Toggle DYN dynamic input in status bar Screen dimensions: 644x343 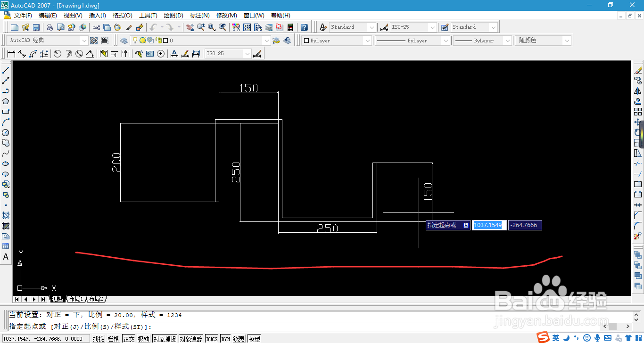coord(226,339)
